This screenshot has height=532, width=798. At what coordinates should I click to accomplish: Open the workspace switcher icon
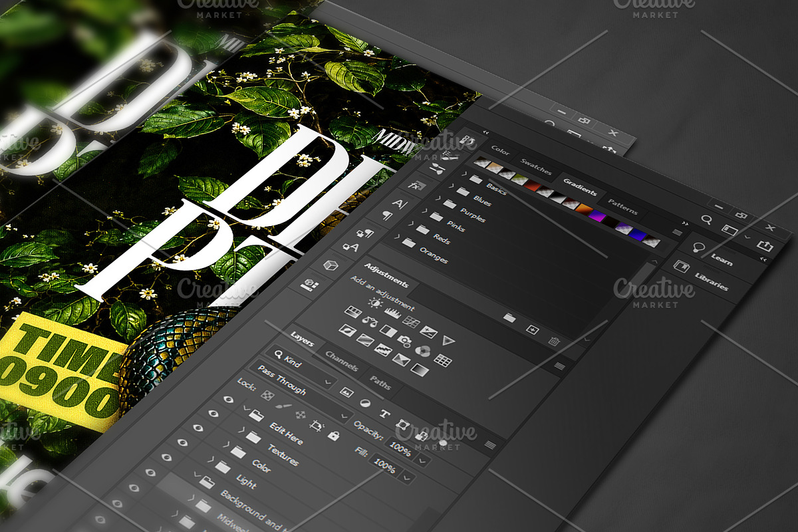point(730,229)
